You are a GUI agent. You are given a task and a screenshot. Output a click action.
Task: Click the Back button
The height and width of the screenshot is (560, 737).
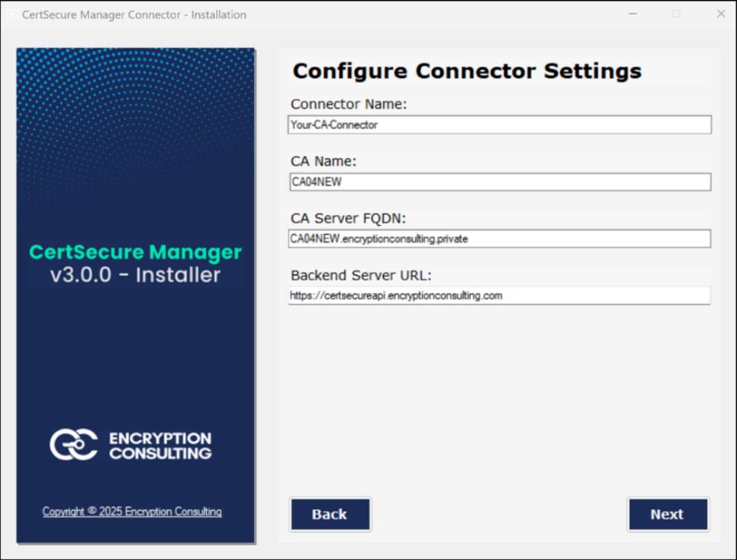point(330,514)
